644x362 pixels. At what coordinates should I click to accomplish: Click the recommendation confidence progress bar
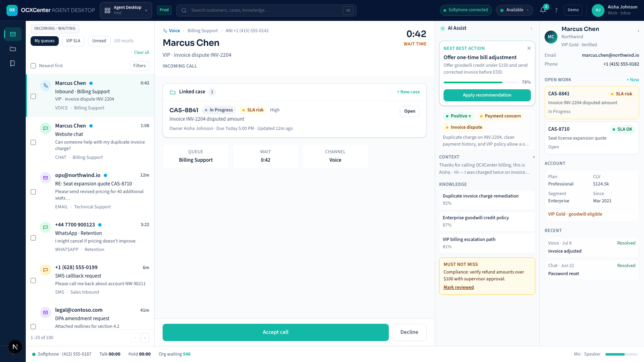[481, 82]
